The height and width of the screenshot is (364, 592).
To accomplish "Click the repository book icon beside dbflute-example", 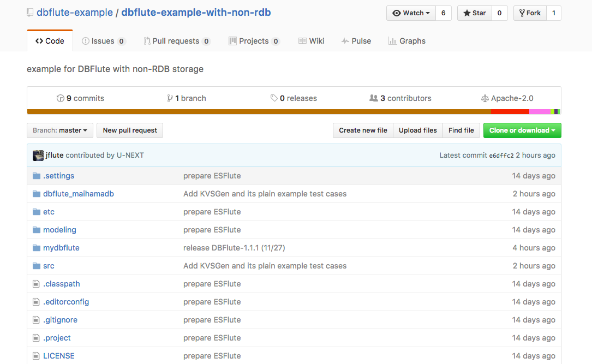I will point(30,13).
